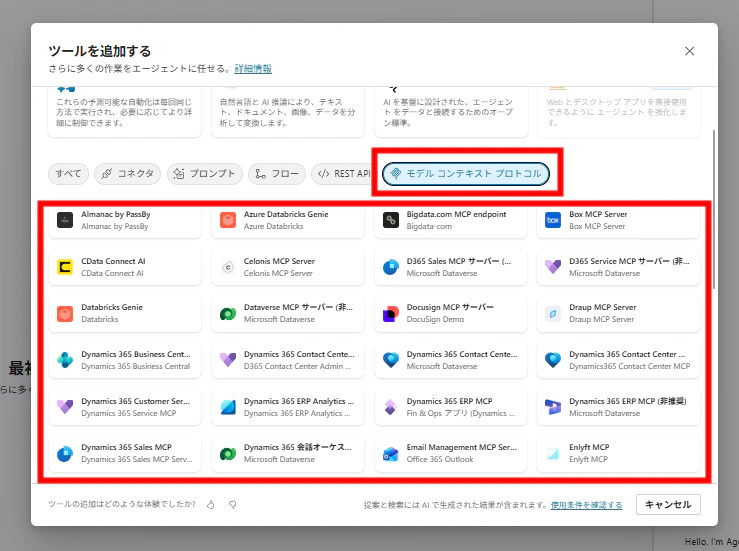
Task: Filter tools by コネクタ
Action: click(127, 173)
